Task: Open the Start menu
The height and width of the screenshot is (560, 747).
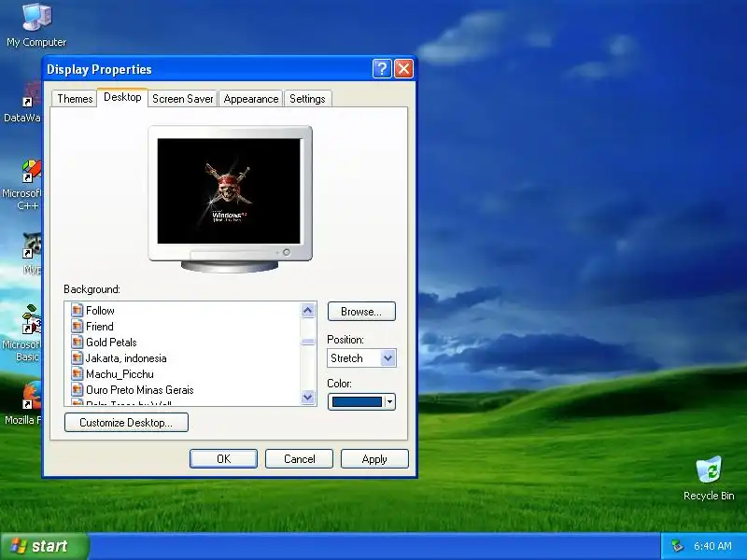Action: tap(44, 546)
